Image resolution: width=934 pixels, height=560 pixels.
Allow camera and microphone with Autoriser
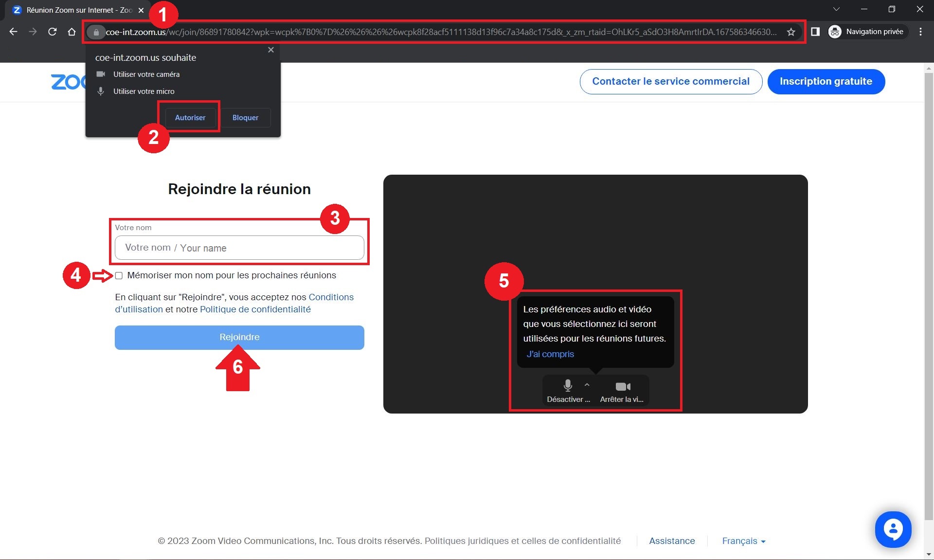(190, 117)
